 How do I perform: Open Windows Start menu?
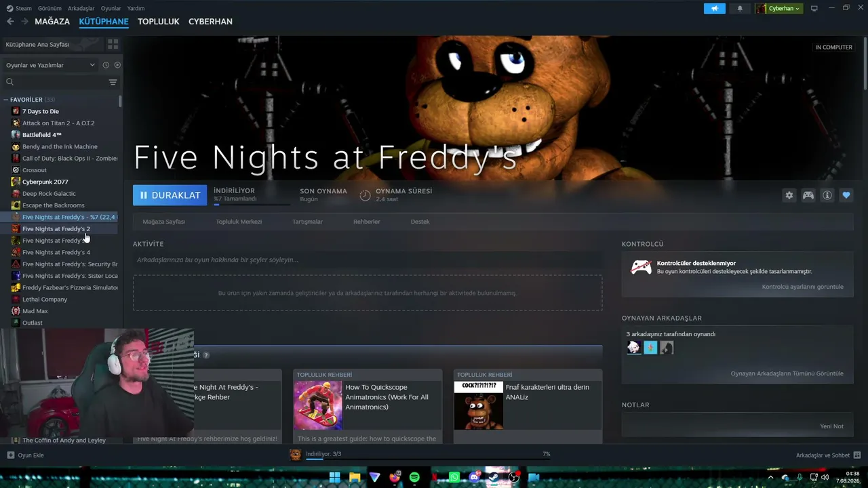tap(334, 477)
